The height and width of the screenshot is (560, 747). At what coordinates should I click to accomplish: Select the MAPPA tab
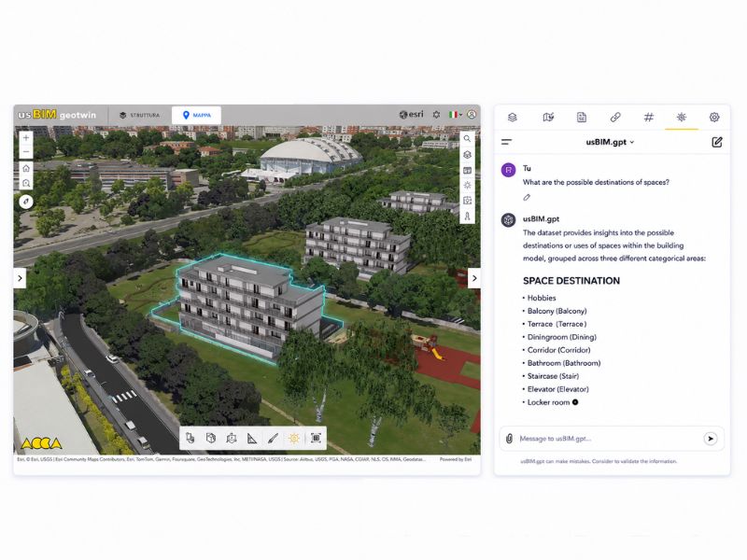(x=196, y=115)
